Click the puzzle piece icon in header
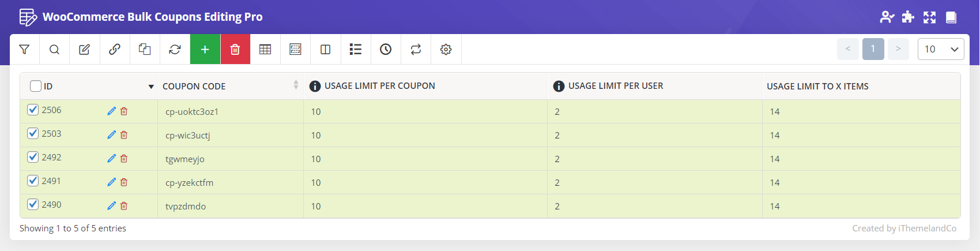 pyautogui.click(x=908, y=17)
